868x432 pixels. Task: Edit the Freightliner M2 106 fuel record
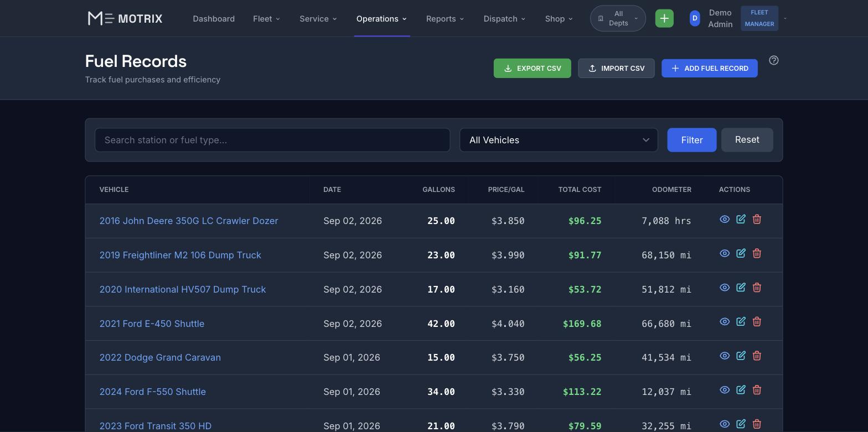tap(741, 254)
